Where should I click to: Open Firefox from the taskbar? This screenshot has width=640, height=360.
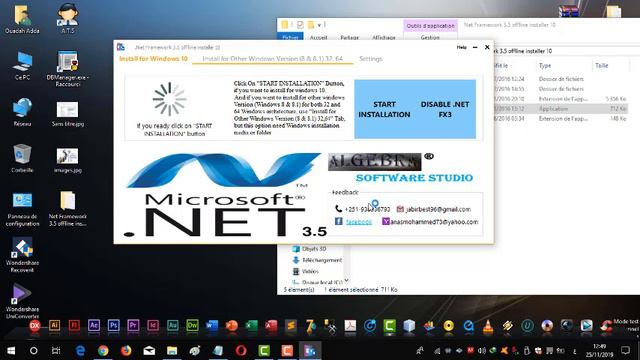126,351
